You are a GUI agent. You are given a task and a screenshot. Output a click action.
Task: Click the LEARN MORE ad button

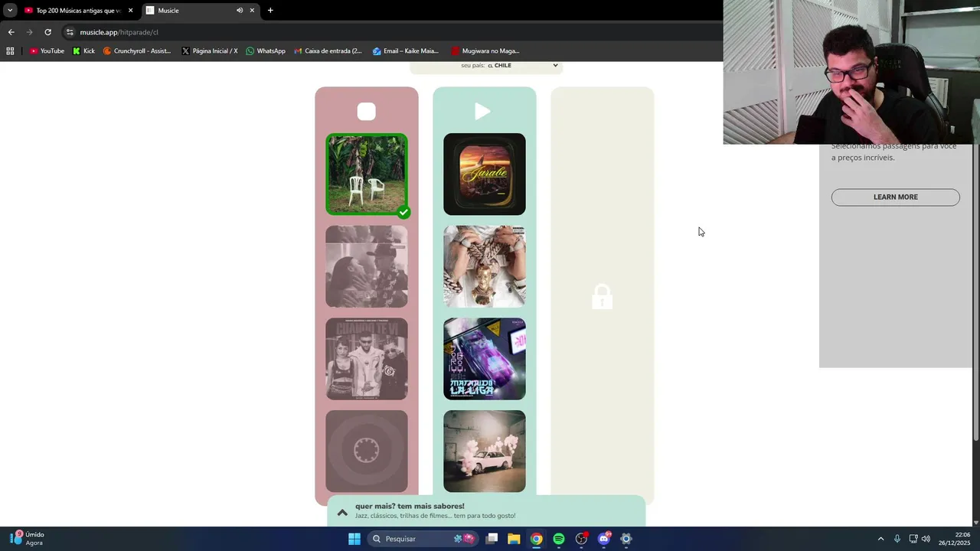895,197
